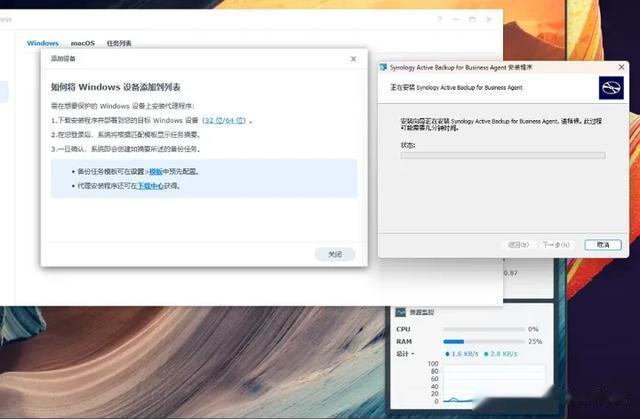Viewport: 640px width, 419px height.
Task: Open the 模板 settings link
Action: 156,172
